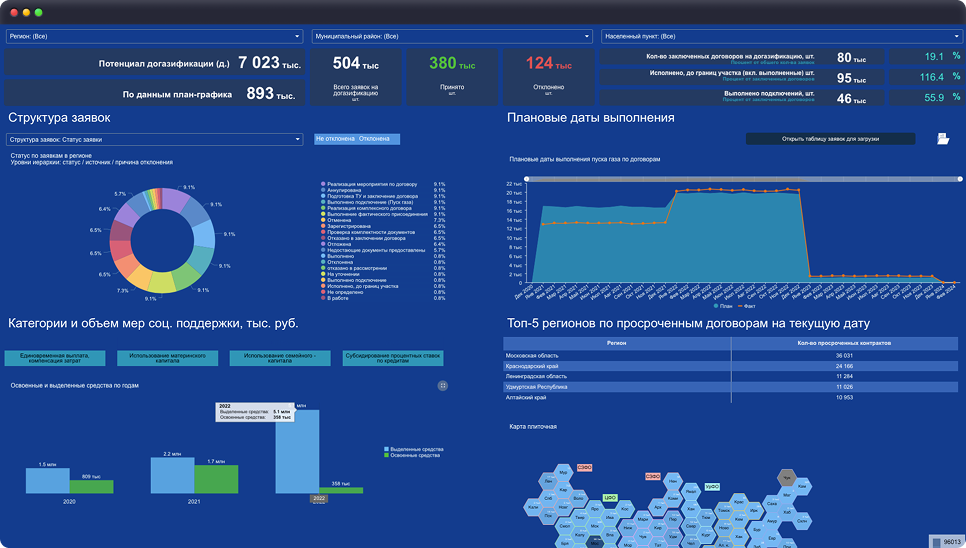Toggle legend item Реализация мероприятия по договору
Image resolution: width=966 pixels, height=548 pixels.
click(369, 184)
